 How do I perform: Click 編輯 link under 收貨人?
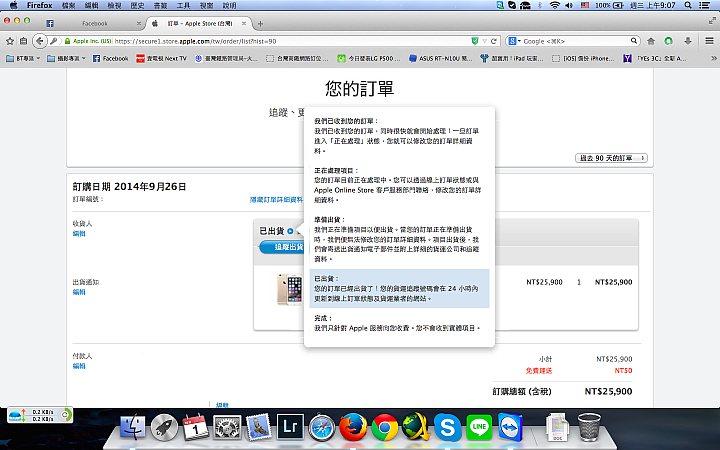pyautogui.click(x=79, y=234)
